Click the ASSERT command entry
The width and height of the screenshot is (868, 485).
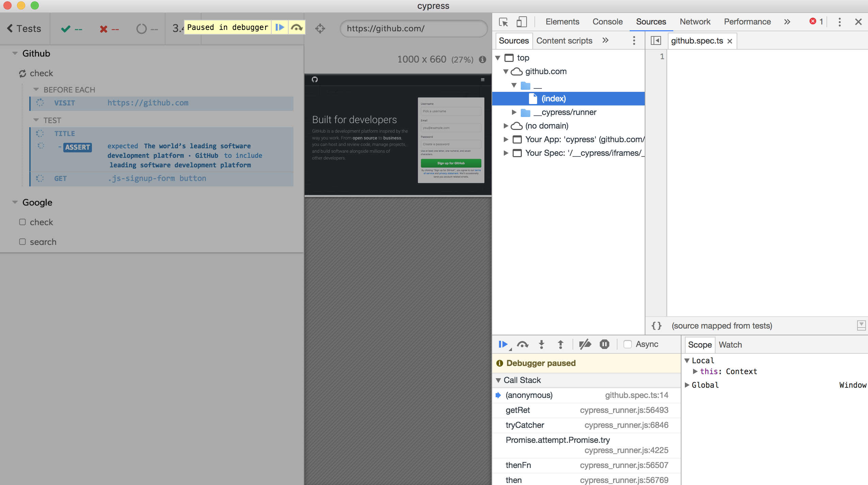pos(162,155)
